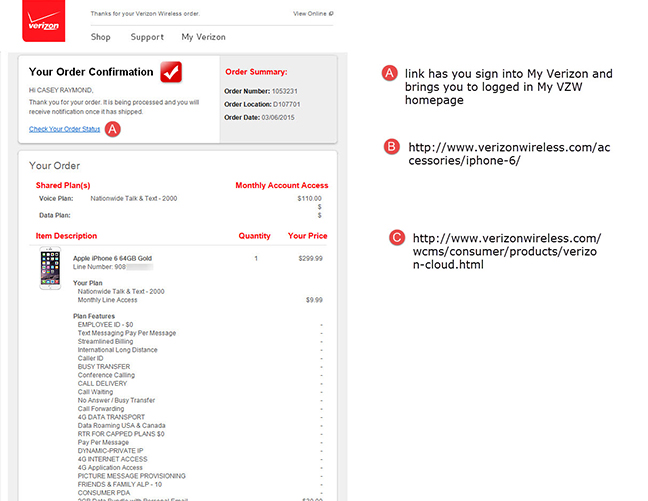648x501 pixels.
Task: Click the No Answer / Busy Transfer feature
Action: (x=116, y=400)
